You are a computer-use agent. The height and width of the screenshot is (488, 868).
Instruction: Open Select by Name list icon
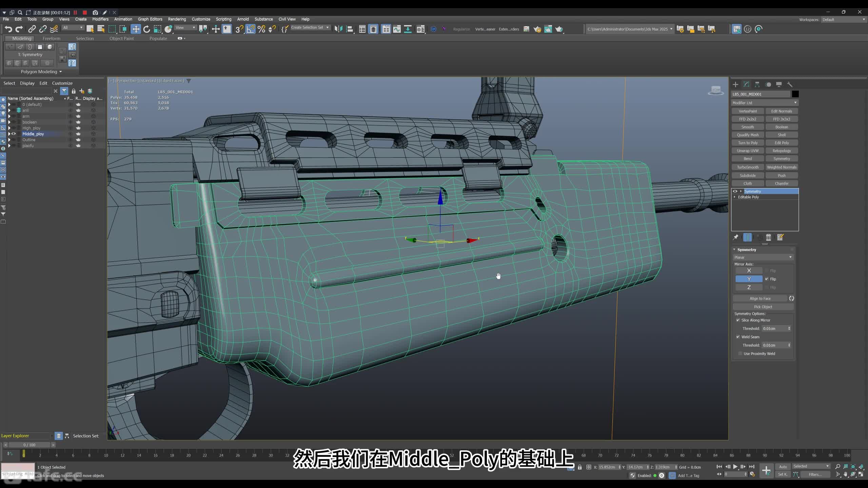click(x=101, y=29)
